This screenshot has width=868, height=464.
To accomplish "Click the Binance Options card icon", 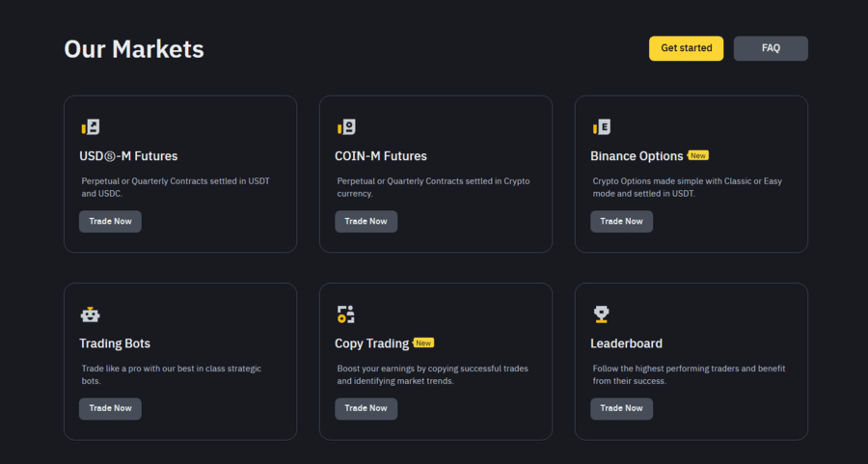I will coord(602,126).
